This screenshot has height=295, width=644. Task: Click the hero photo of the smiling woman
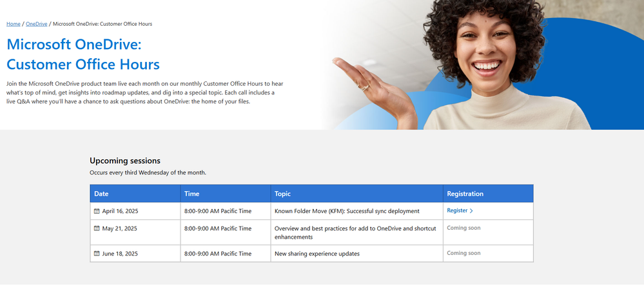485,65
